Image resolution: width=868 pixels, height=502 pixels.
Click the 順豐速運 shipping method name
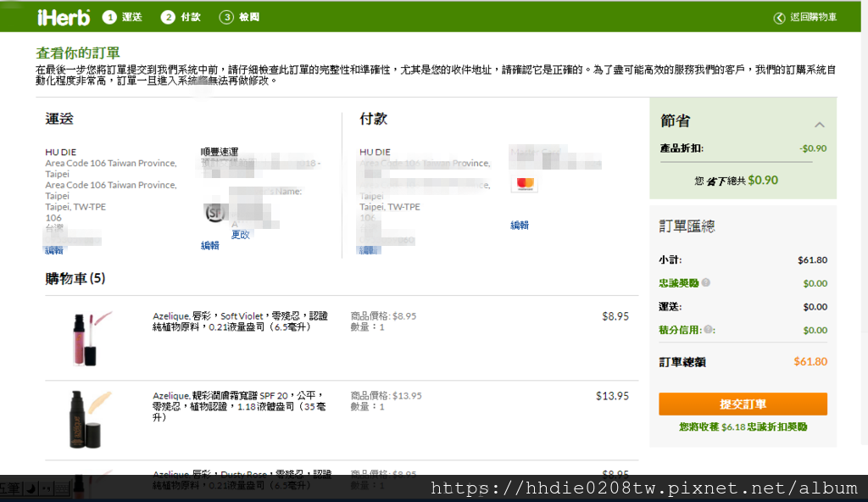point(220,152)
